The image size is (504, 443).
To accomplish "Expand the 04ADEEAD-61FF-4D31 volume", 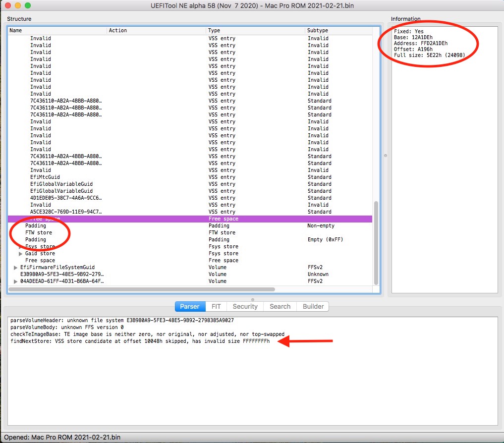I will [x=15, y=281].
